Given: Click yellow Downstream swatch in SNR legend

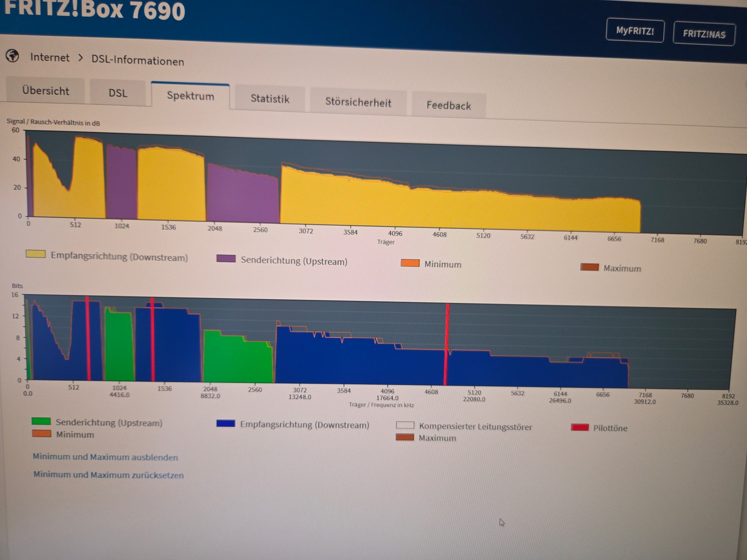Looking at the screenshot, I should (x=35, y=254).
